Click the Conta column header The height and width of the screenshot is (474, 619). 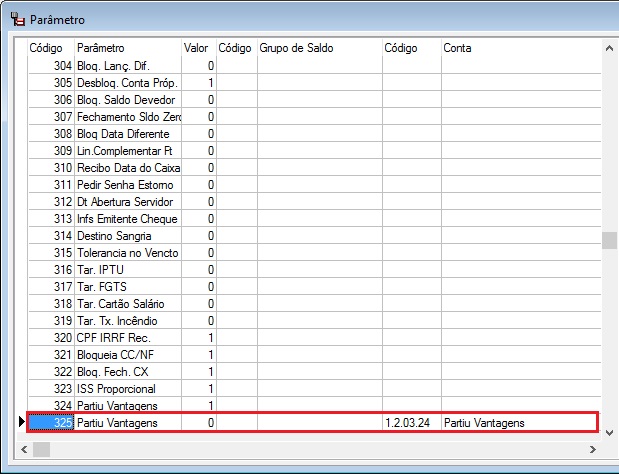click(x=520, y=48)
